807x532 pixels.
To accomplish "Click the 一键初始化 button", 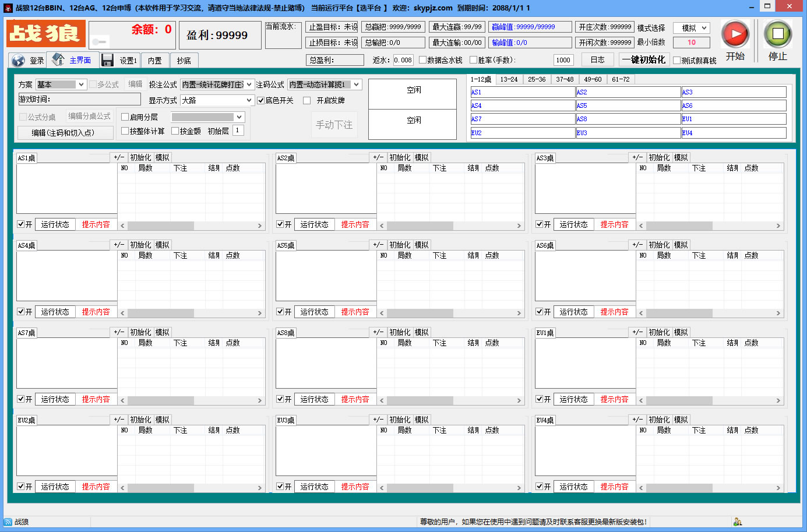I will pos(643,60).
